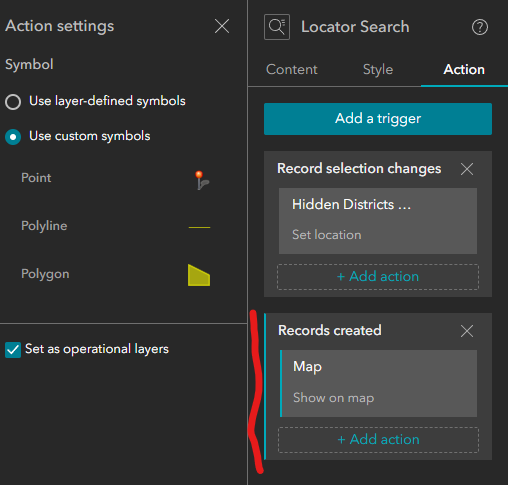Click the Locator Search widget icon

277,27
